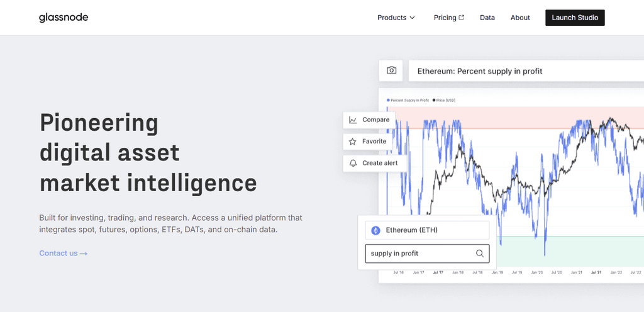
Task: Click the Favorite star icon
Action: click(x=352, y=142)
